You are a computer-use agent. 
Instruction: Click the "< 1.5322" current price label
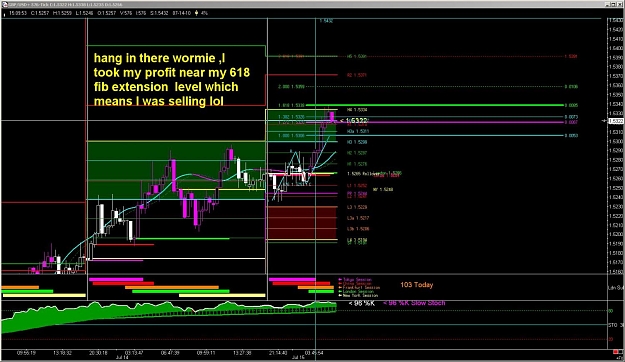coord(354,120)
